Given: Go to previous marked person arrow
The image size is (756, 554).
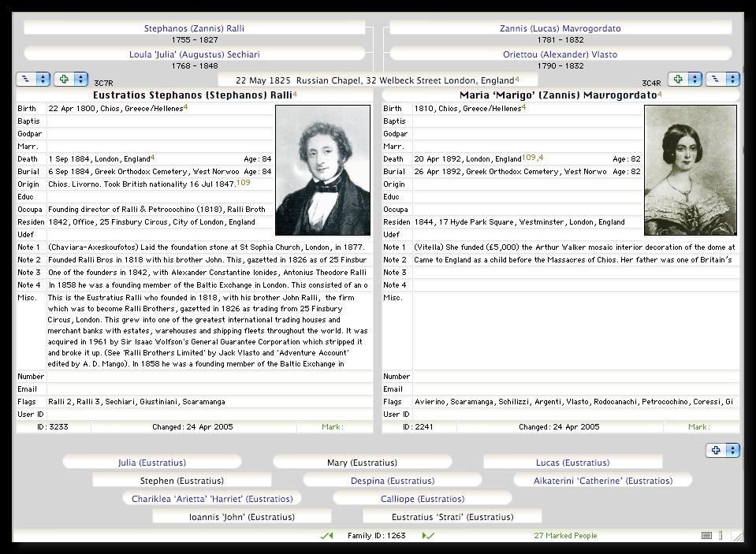Looking at the screenshot, I should pos(326,536).
